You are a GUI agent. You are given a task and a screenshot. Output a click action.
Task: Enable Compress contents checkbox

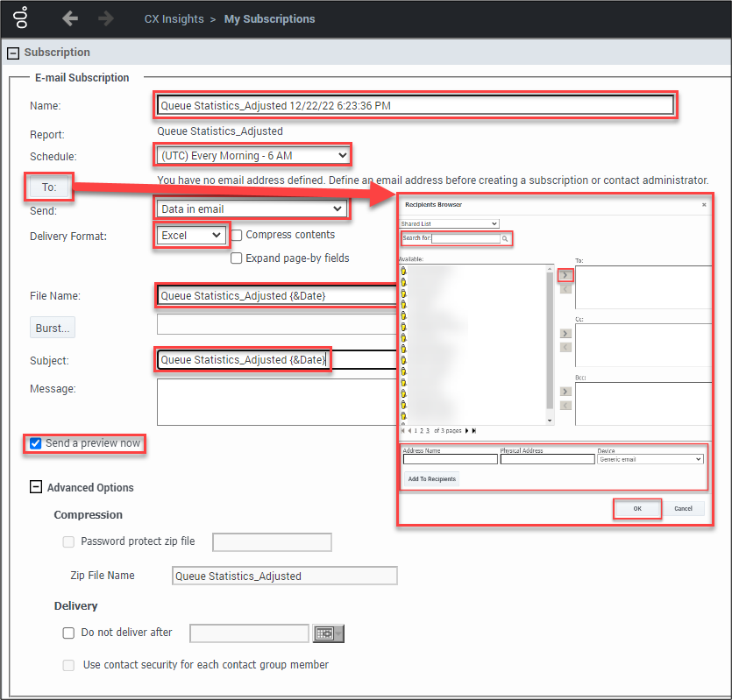(x=237, y=235)
